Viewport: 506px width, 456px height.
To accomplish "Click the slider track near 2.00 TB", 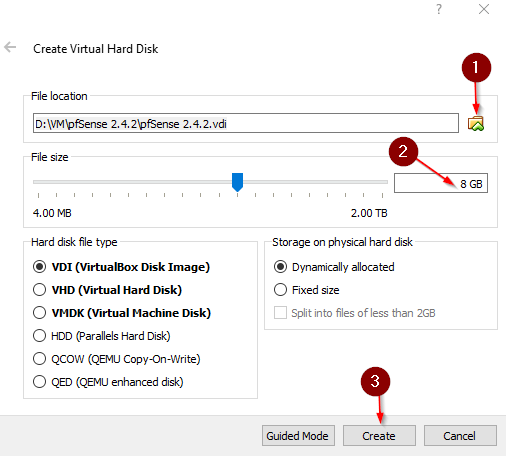I will [x=380, y=182].
